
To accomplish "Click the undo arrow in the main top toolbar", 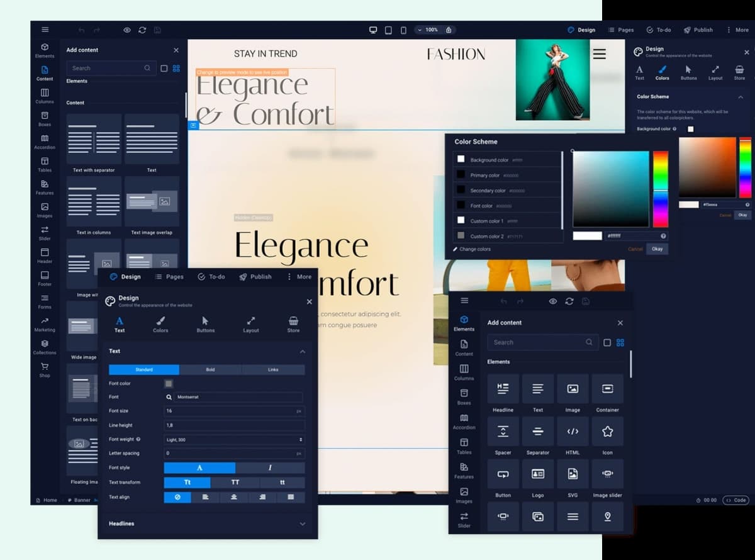I will point(81,30).
